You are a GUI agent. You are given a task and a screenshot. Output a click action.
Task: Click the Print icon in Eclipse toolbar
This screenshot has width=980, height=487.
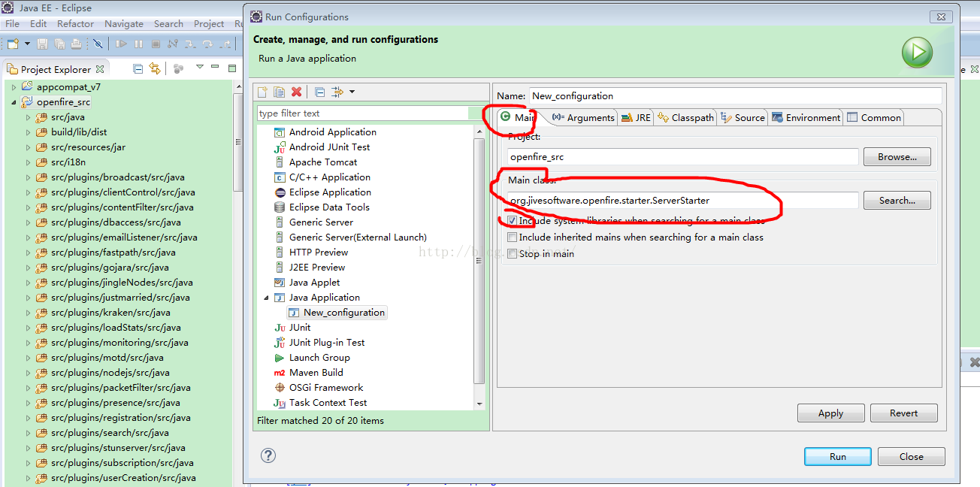point(74,45)
